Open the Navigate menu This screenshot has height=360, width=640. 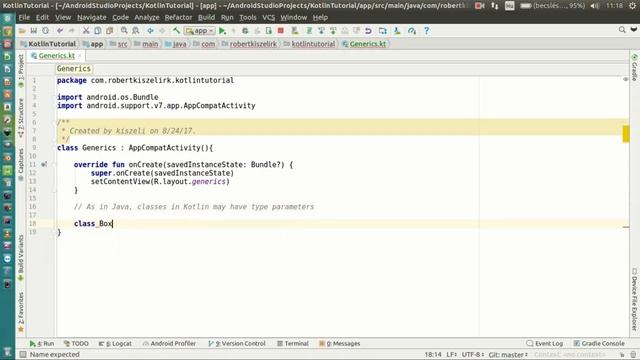[x=91, y=18]
